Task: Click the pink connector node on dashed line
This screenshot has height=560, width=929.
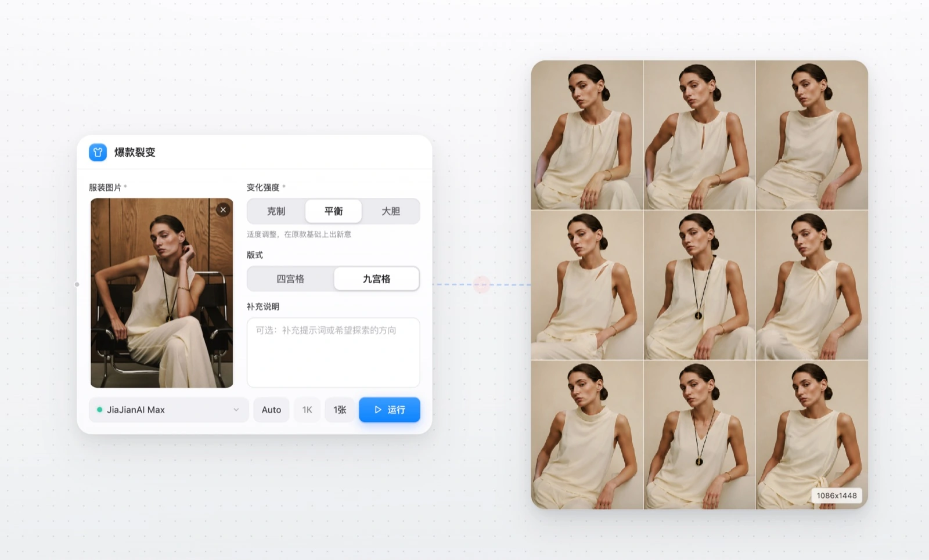Action: pyautogui.click(x=481, y=284)
